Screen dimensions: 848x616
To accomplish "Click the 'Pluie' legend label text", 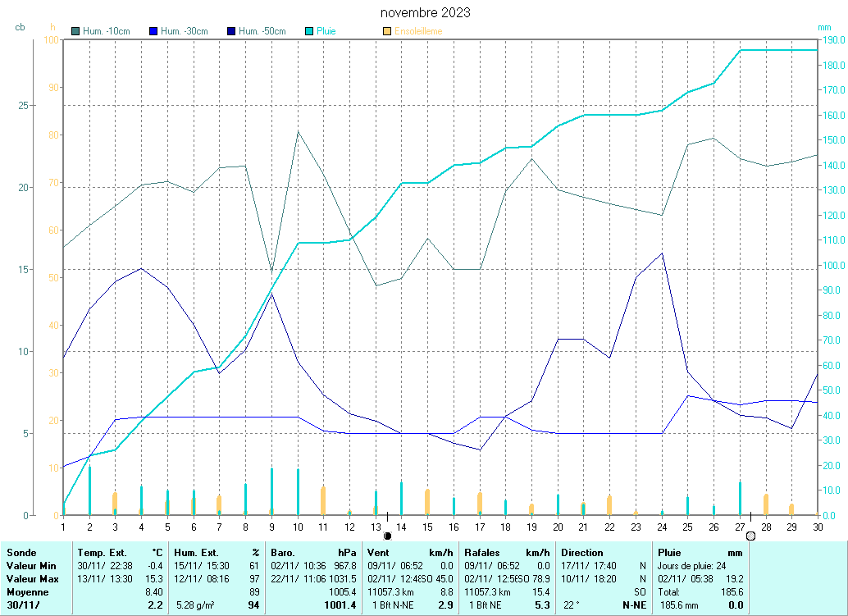I will 326,31.
